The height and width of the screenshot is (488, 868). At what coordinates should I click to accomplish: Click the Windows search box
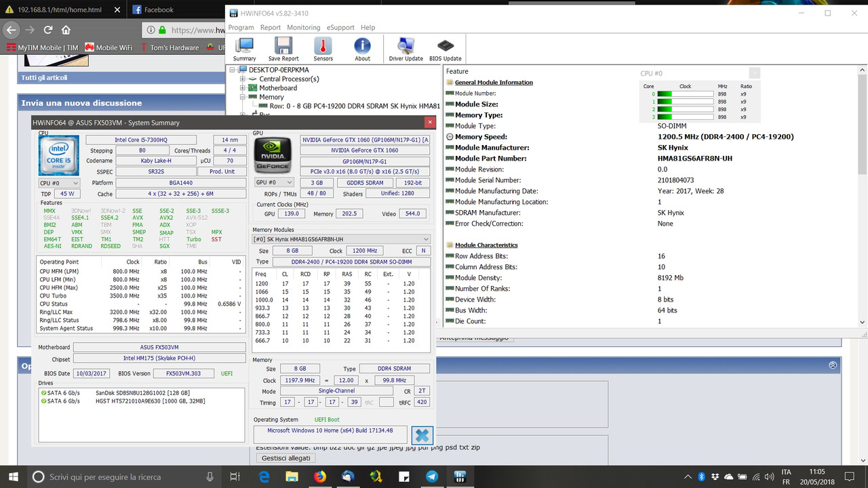pyautogui.click(x=124, y=476)
